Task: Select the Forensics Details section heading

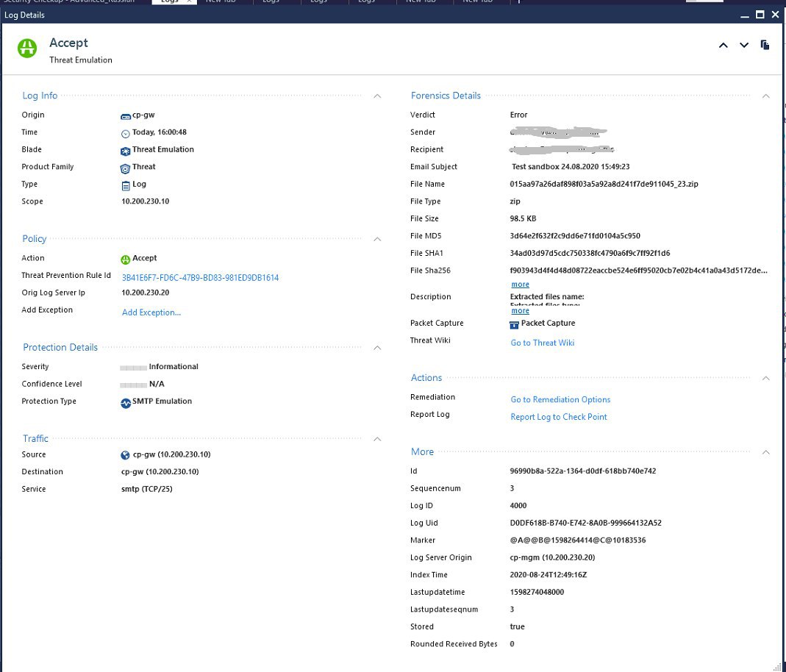Action: coord(446,96)
